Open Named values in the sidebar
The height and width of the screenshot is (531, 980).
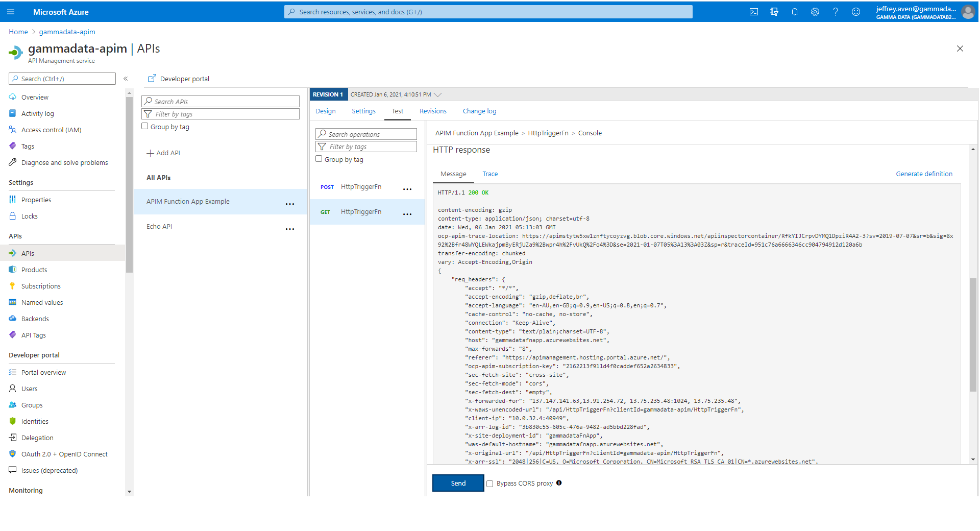coord(42,302)
